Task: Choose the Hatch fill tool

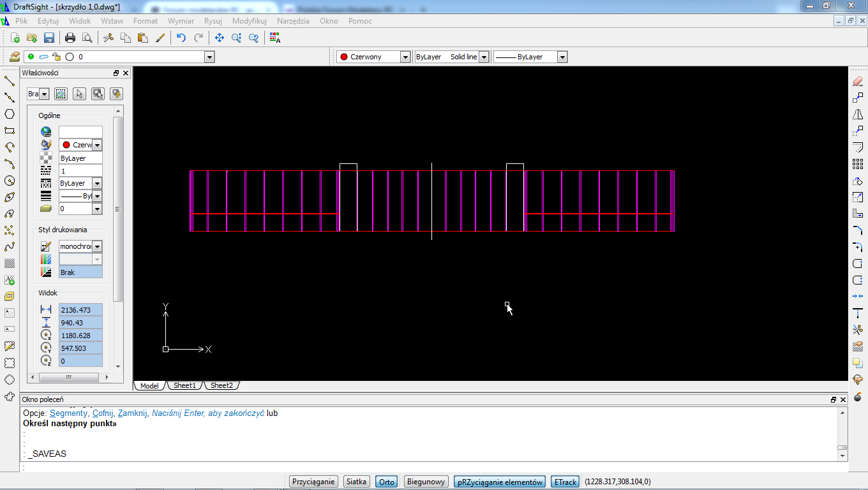Action: 10,264
